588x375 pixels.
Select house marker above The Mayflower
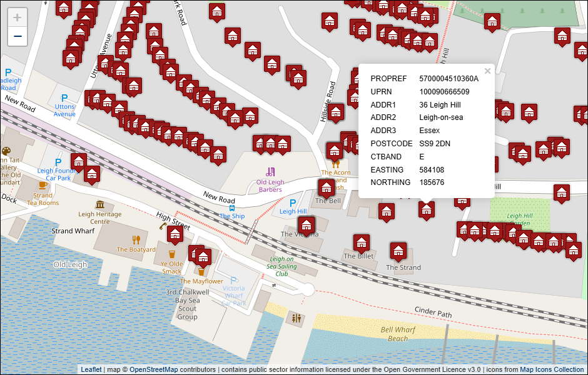[203, 257]
